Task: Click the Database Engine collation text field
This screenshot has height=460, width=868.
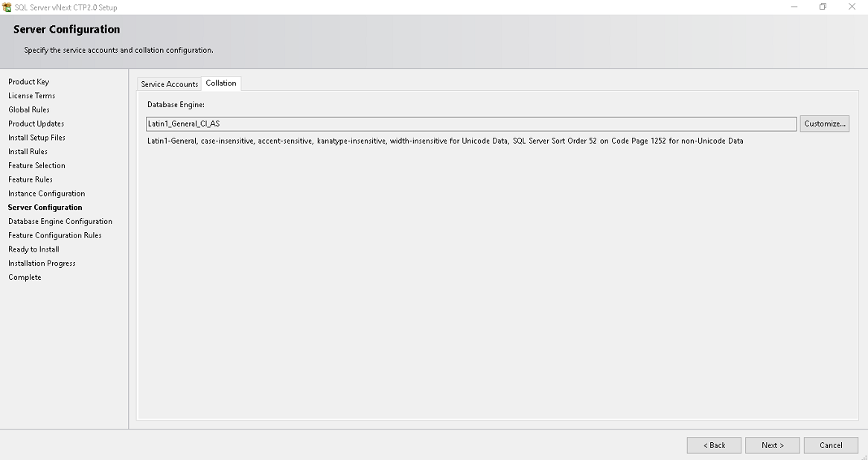Action: pos(471,124)
